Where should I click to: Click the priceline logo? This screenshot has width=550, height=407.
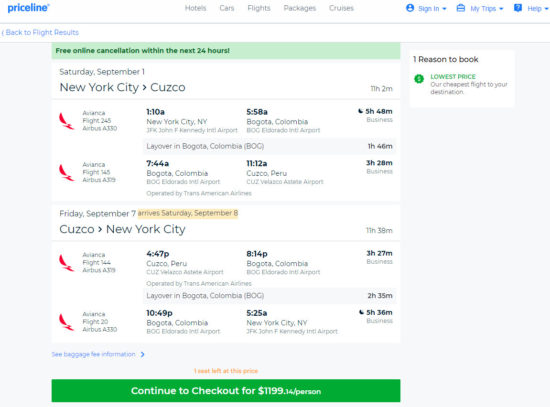(28, 8)
